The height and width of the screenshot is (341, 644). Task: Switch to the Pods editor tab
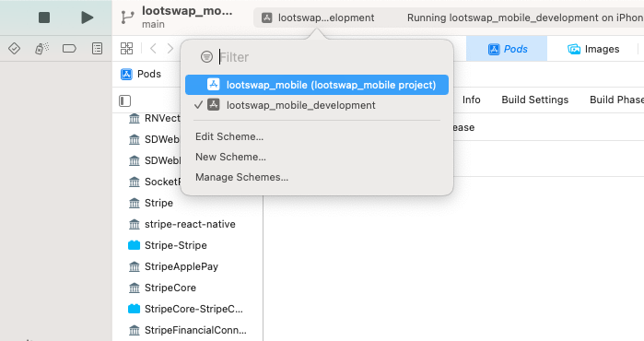507,49
